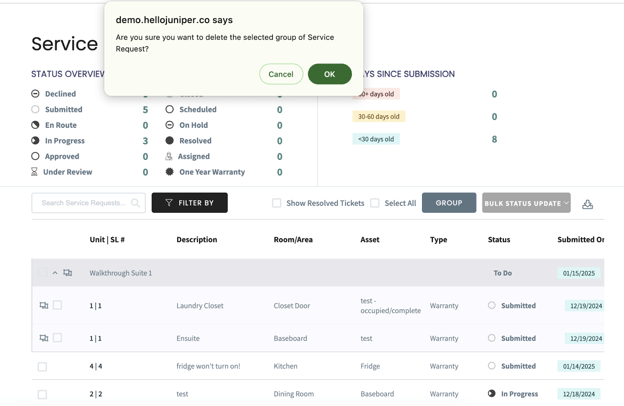Click the Submitted status radio on Ensuite row

tap(492, 338)
